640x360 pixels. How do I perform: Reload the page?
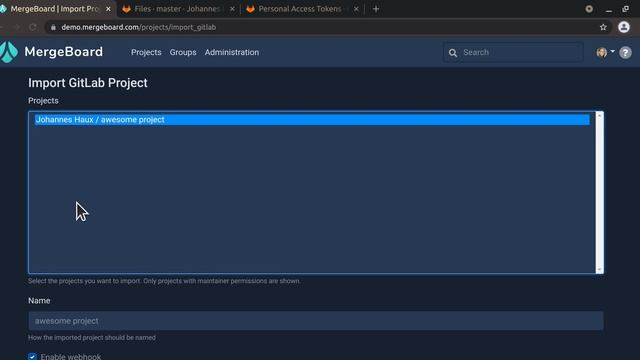[x=33, y=27]
